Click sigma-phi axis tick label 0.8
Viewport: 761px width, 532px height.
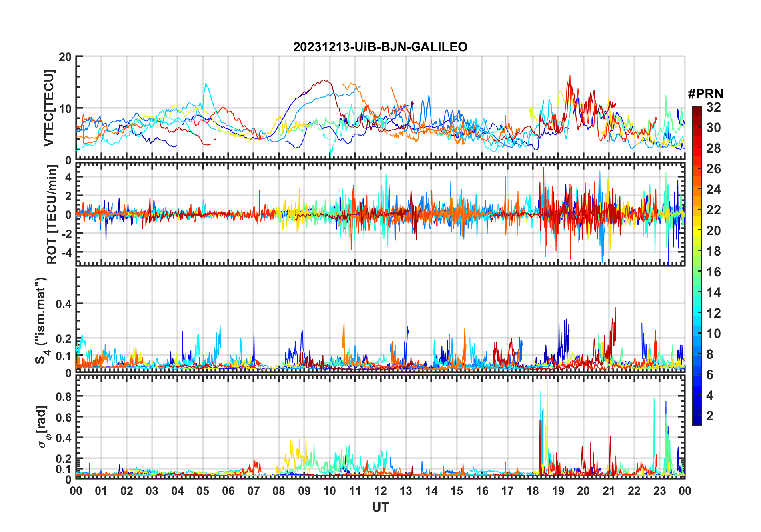pos(64,396)
